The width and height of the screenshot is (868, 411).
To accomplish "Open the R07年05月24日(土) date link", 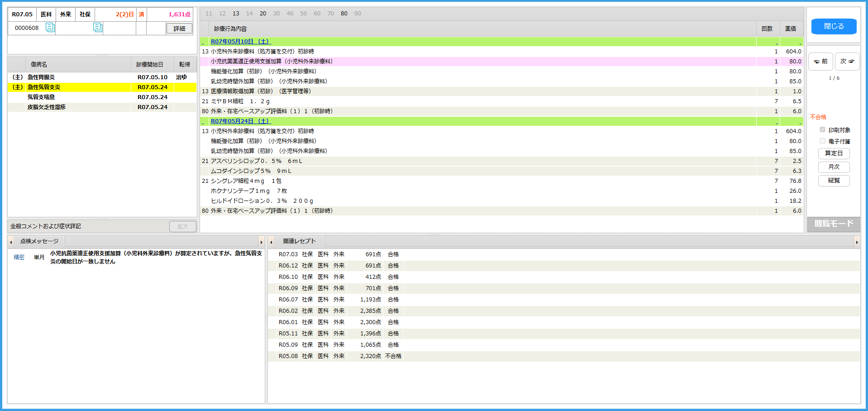I will point(240,121).
